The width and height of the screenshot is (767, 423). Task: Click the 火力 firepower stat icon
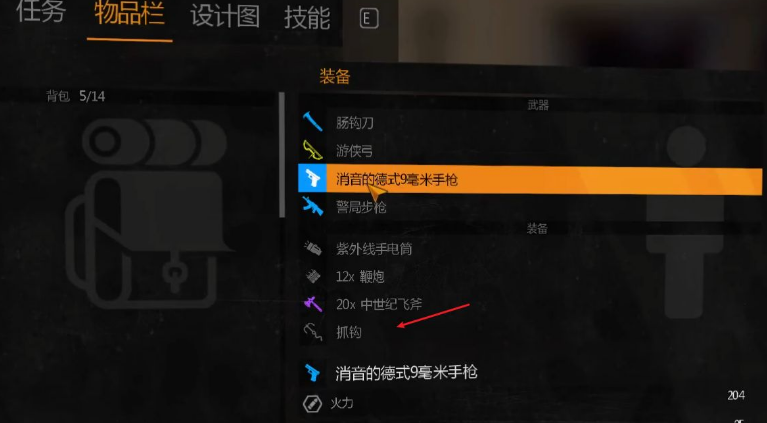click(312, 403)
